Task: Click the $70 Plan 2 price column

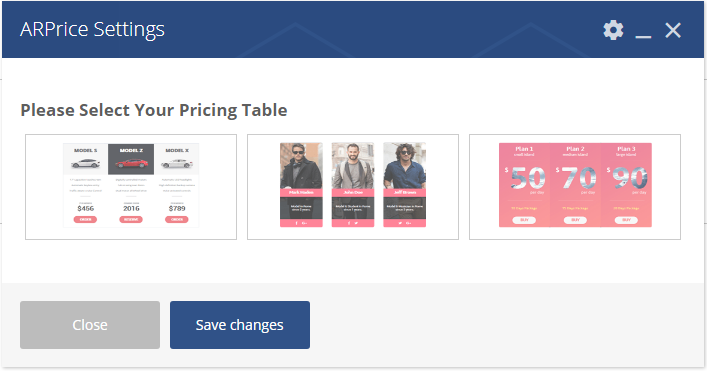Action: coord(575,185)
